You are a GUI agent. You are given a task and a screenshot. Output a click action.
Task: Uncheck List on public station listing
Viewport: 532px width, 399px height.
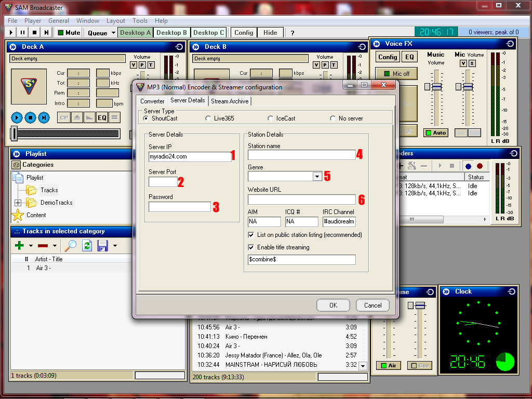(x=252, y=235)
